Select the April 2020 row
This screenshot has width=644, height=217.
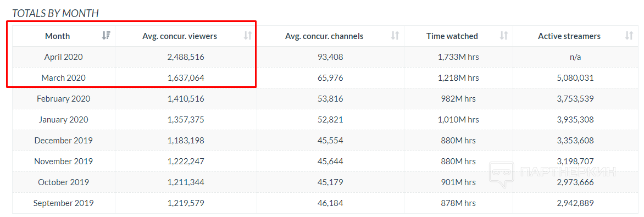pyautogui.click(x=324, y=57)
